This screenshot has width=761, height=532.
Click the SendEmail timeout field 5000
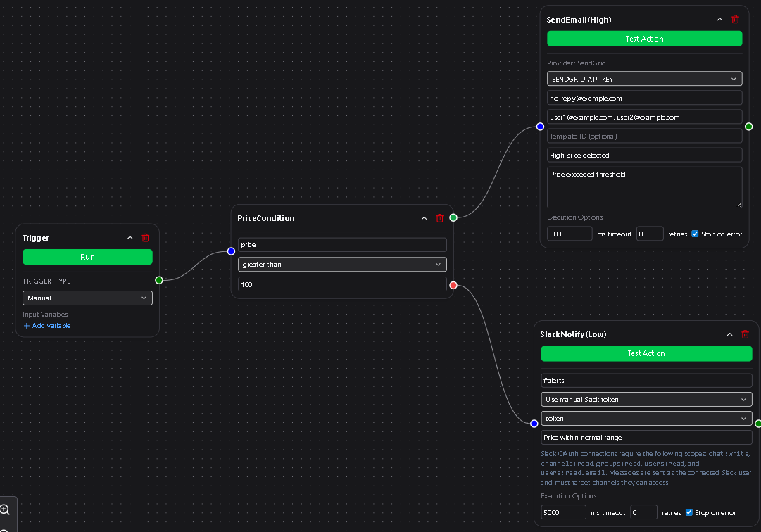[570, 234]
